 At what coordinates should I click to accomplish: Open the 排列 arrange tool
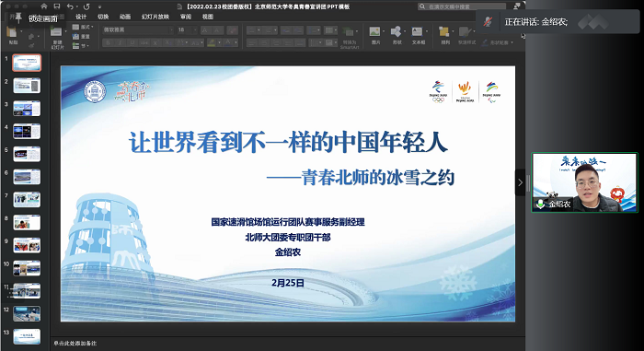[x=444, y=35]
